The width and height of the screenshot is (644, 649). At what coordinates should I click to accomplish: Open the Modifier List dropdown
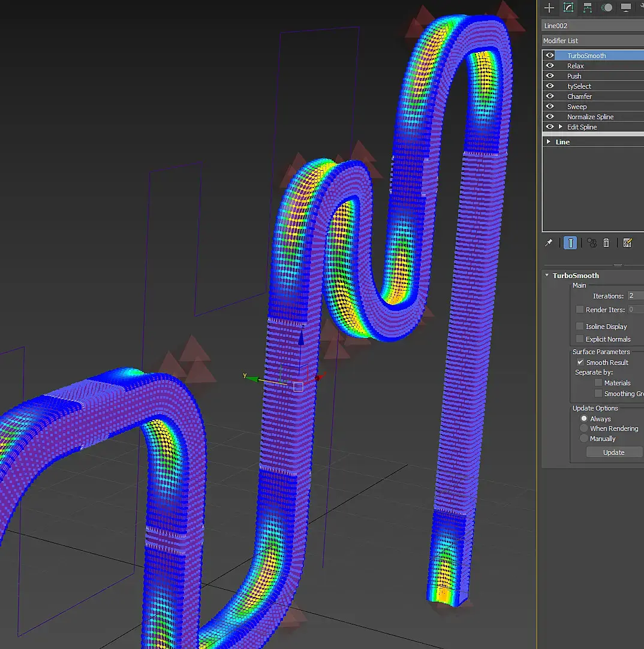click(x=592, y=41)
